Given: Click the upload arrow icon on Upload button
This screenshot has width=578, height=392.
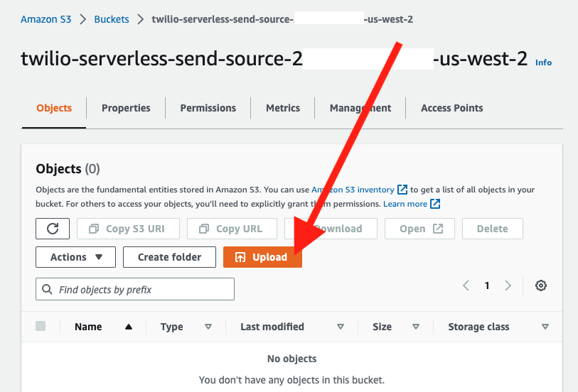Looking at the screenshot, I should [240, 257].
